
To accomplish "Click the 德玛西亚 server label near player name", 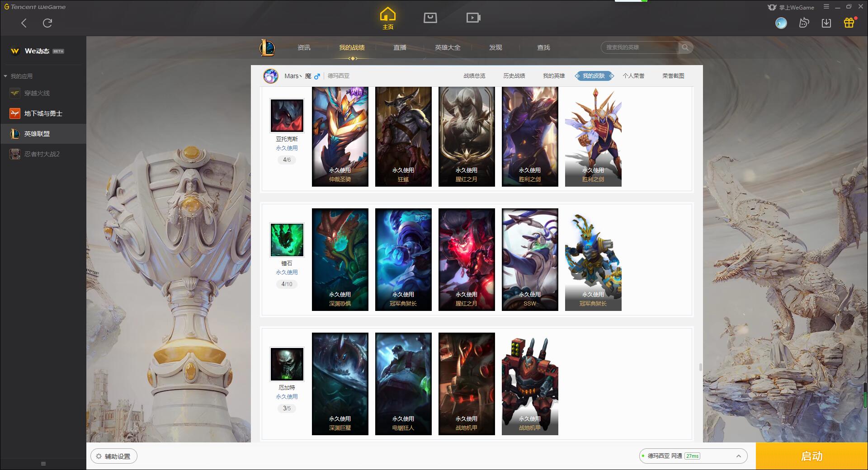I will (339, 76).
